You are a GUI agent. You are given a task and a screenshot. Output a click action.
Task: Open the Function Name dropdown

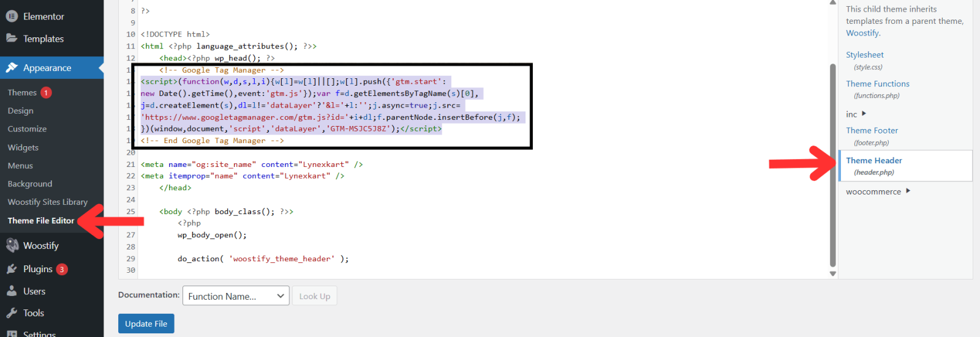click(x=236, y=296)
